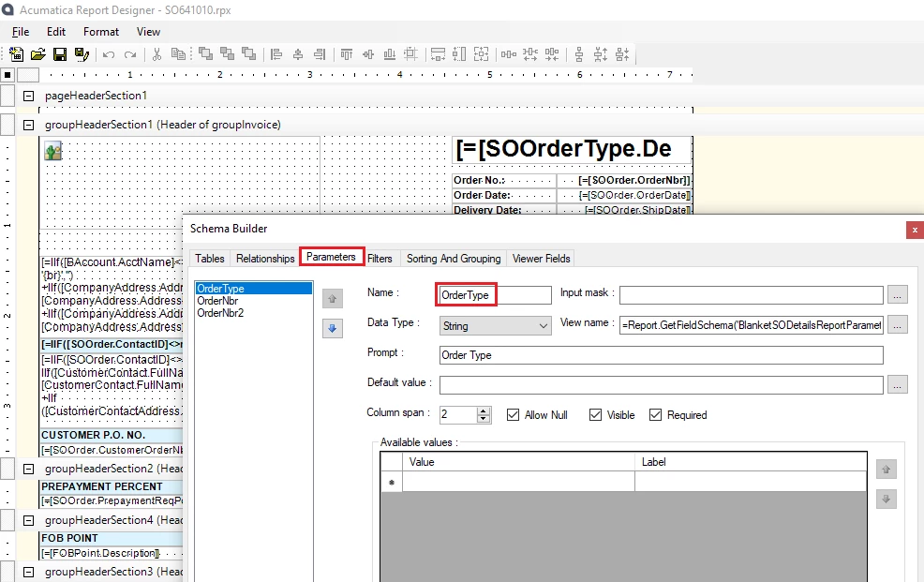Screen dimensions: 924x582
Task: Click the Redo arrow icon
Action: coord(130,54)
